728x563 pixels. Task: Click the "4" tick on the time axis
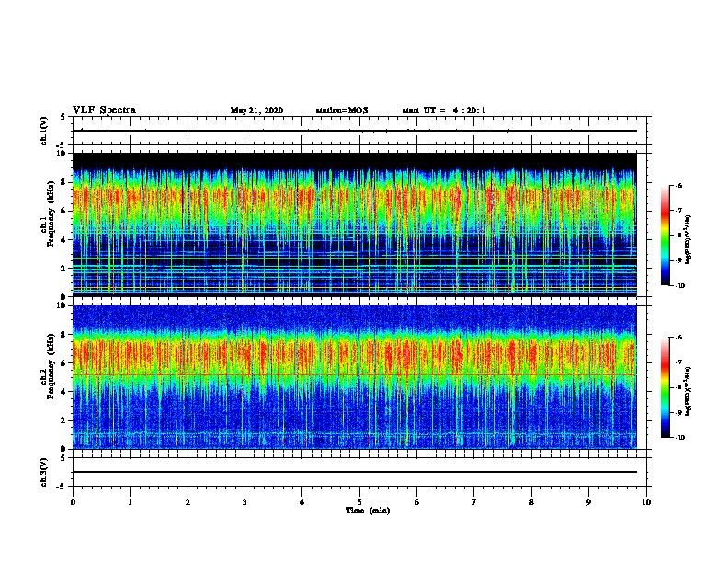tap(302, 502)
